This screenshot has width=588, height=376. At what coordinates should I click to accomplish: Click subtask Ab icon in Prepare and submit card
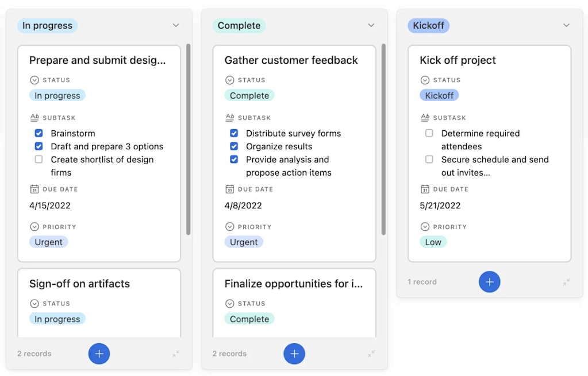(x=34, y=118)
